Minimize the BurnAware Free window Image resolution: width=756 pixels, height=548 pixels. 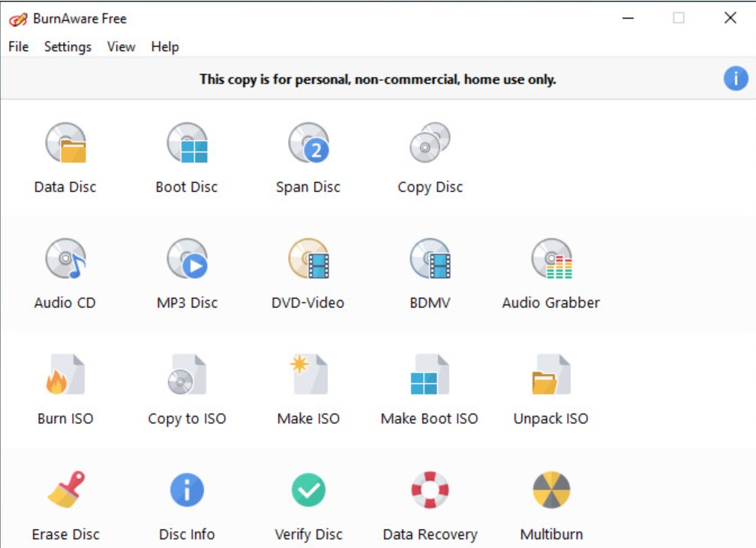[628, 18]
